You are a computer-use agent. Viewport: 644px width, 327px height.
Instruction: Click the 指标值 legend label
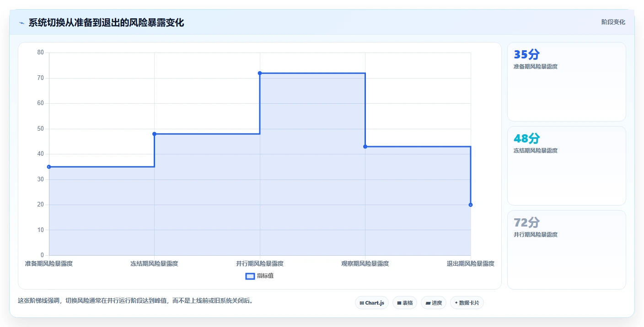click(265, 276)
